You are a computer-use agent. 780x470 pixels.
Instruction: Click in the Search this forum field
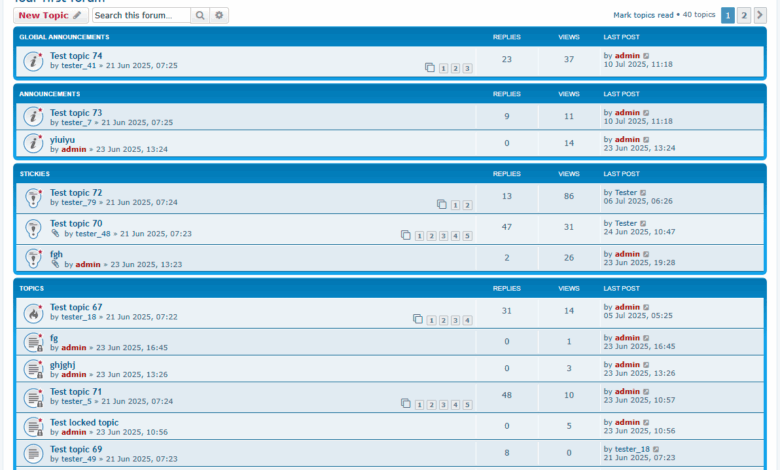[x=141, y=16]
